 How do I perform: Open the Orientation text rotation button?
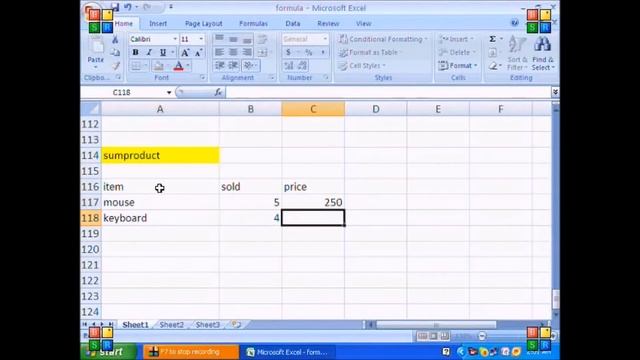(x=249, y=66)
